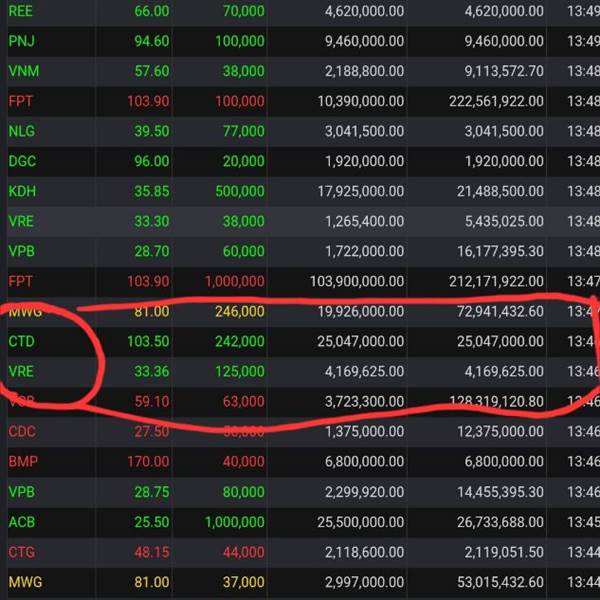Click volume 77,000 in NLG row
This screenshot has height=600, width=600.
pos(243,131)
